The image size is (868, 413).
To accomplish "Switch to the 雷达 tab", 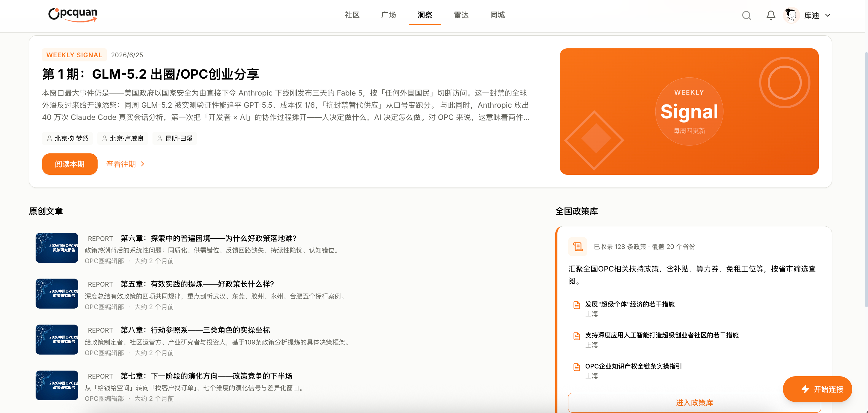I will tap(461, 15).
